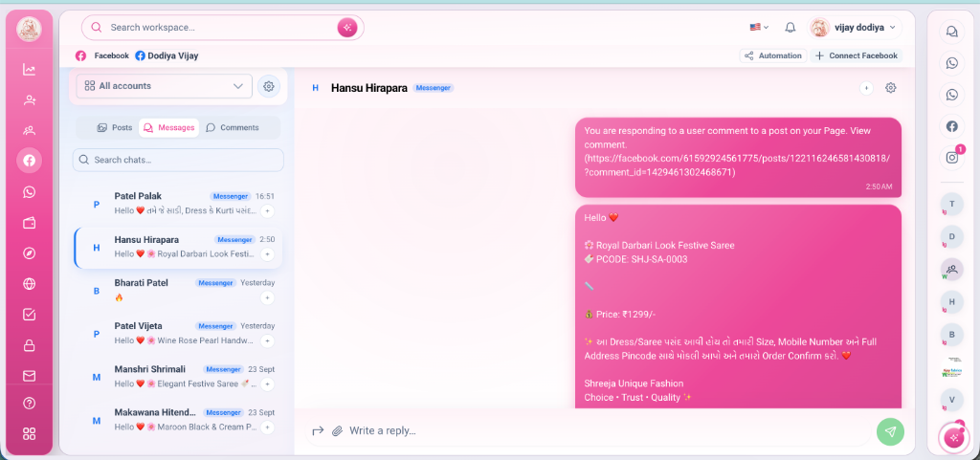Click the Facebook breadcrumb label

(x=111, y=55)
